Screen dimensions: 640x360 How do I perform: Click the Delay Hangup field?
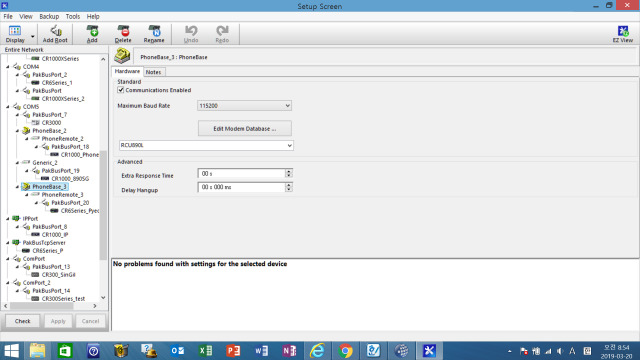point(241,187)
